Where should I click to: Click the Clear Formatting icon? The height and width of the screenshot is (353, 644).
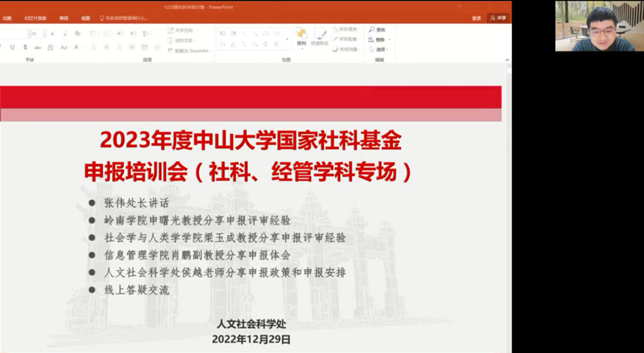(77, 34)
